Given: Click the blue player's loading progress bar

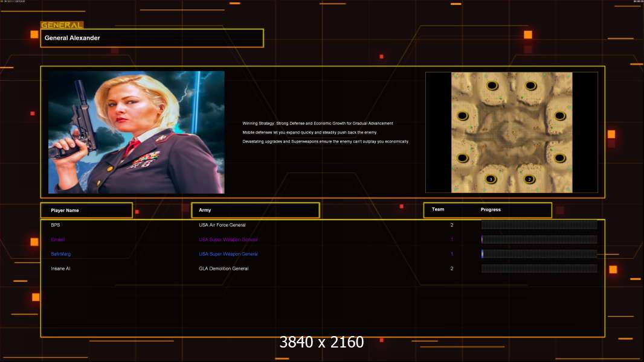Looking at the screenshot, I should point(539,254).
